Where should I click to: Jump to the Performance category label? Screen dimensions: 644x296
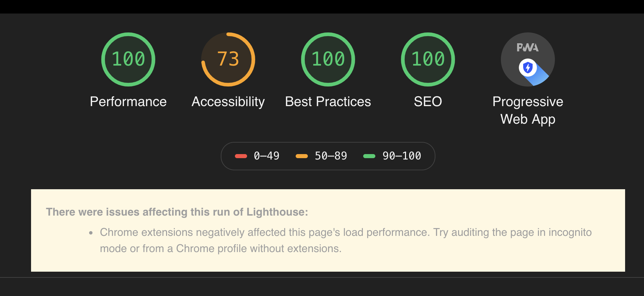(128, 102)
